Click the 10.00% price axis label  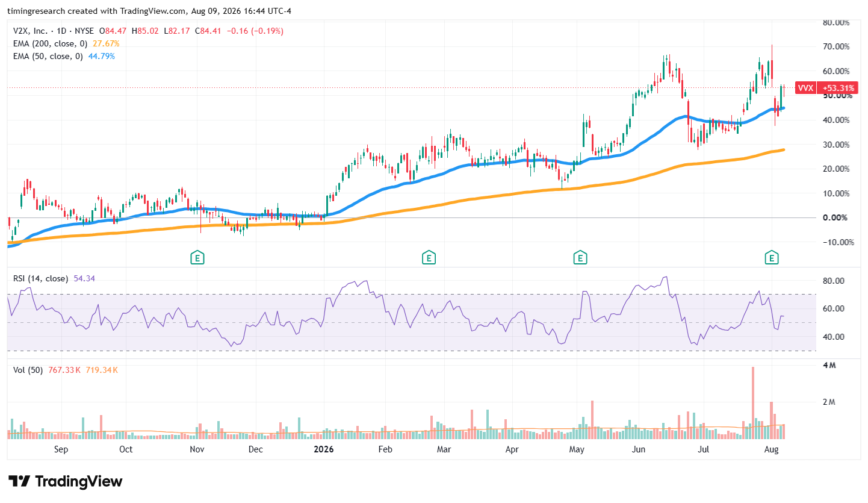click(837, 193)
